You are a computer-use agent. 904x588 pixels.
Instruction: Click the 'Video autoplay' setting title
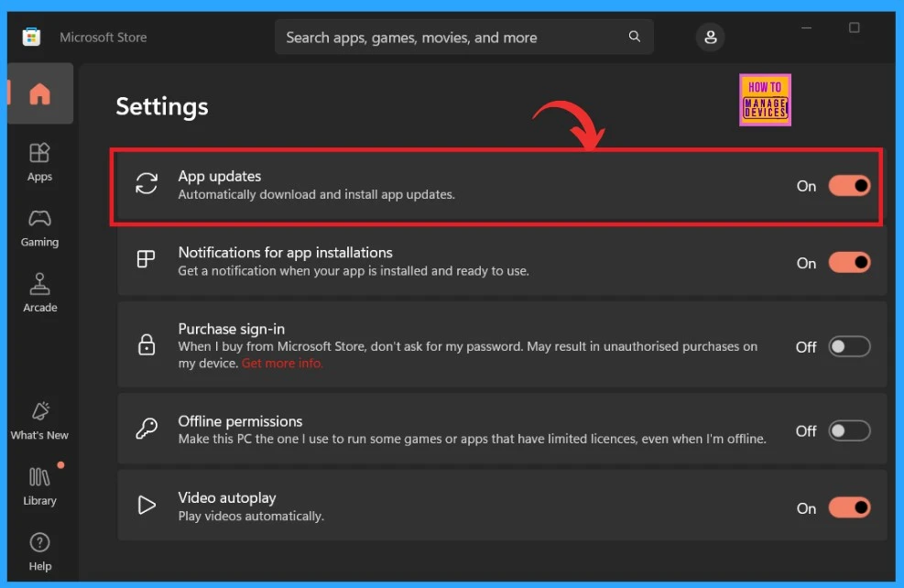pyautogui.click(x=227, y=497)
